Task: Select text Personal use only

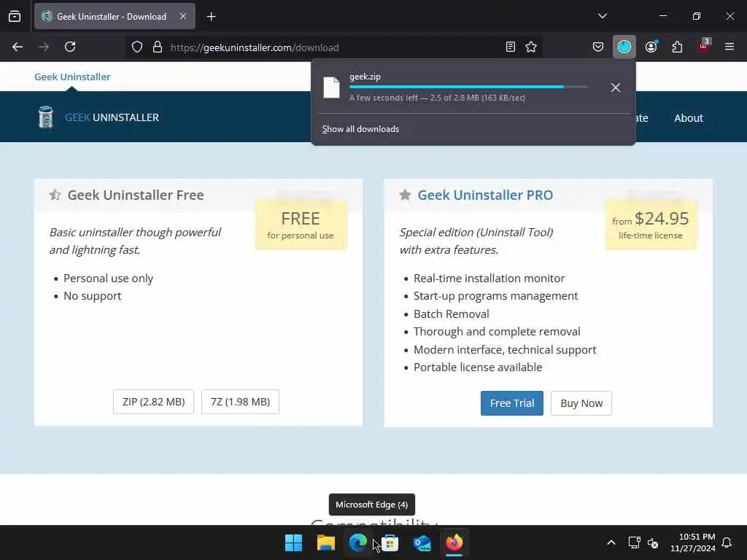Action: pos(108,279)
